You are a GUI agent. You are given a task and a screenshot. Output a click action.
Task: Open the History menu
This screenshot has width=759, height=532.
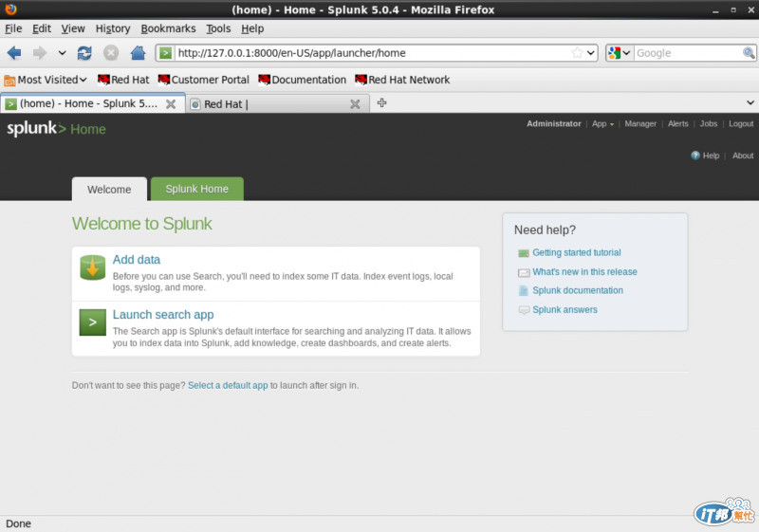(113, 28)
